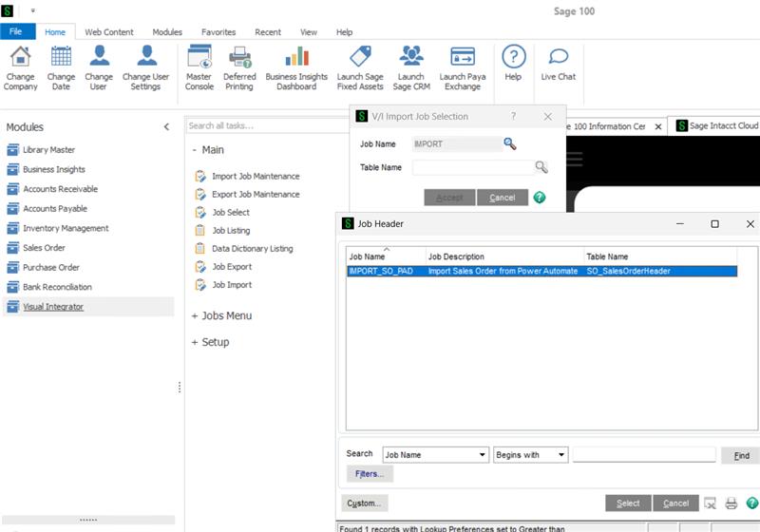Switch to the Web Content tab

pos(109,32)
